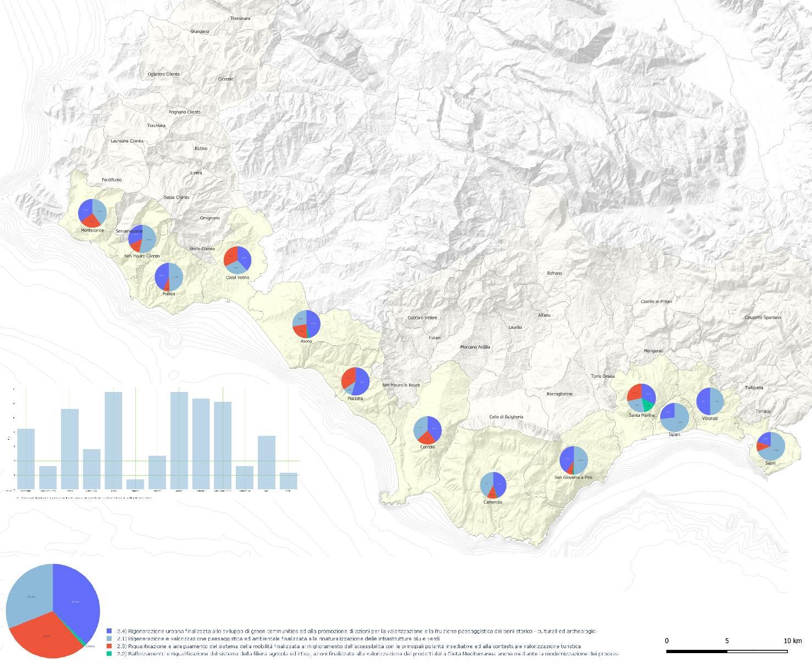Select the Pollica pie chart marker

coord(169,277)
